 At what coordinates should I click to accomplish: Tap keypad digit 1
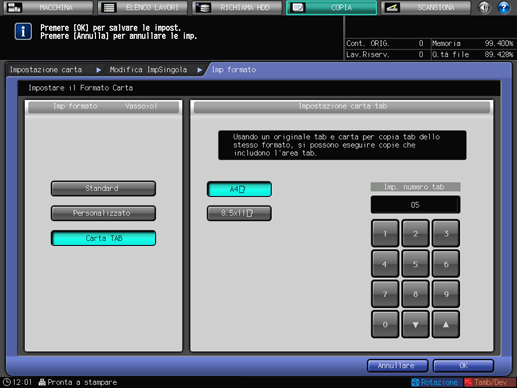coord(385,233)
